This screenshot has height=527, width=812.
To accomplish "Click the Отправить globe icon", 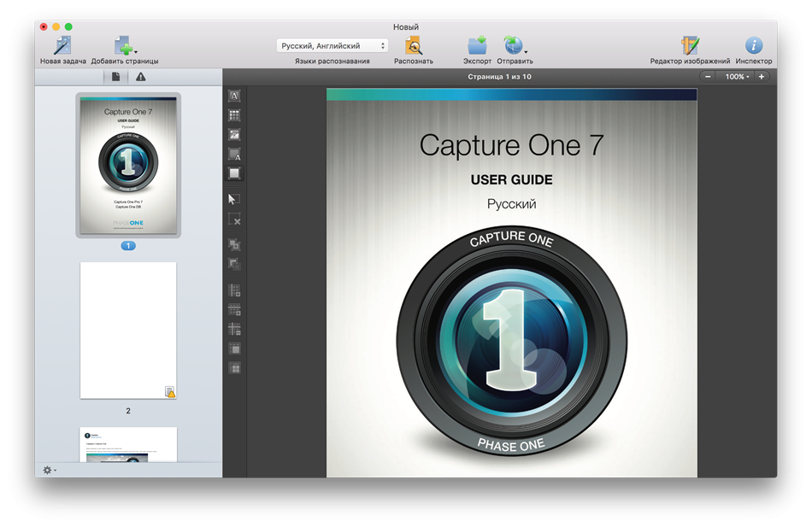I will tap(513, 45).
